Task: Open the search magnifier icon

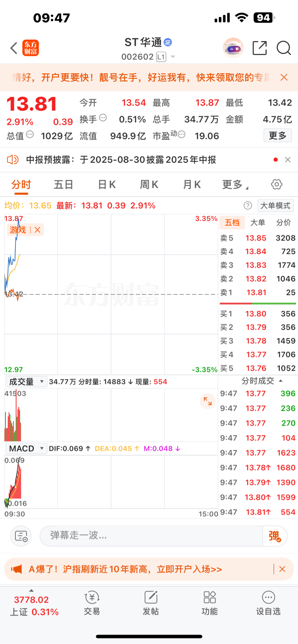Action: point(284,48)
